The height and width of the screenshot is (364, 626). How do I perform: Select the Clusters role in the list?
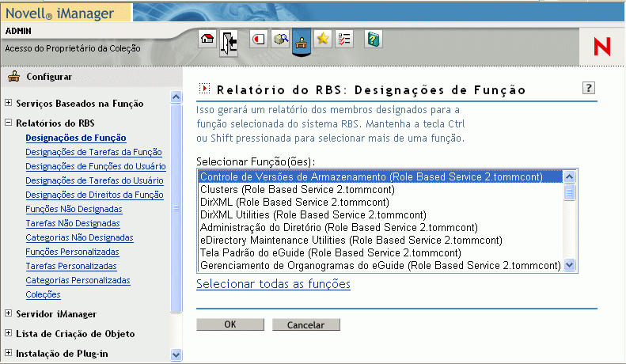pos(381,190)
